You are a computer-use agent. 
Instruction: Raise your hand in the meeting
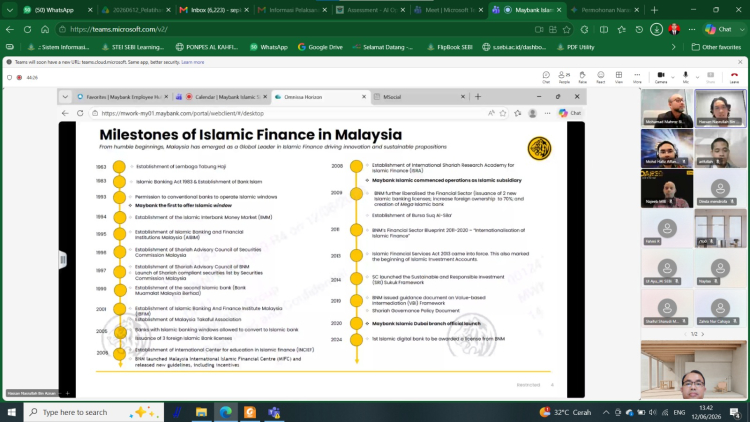(x=582, y=77)
